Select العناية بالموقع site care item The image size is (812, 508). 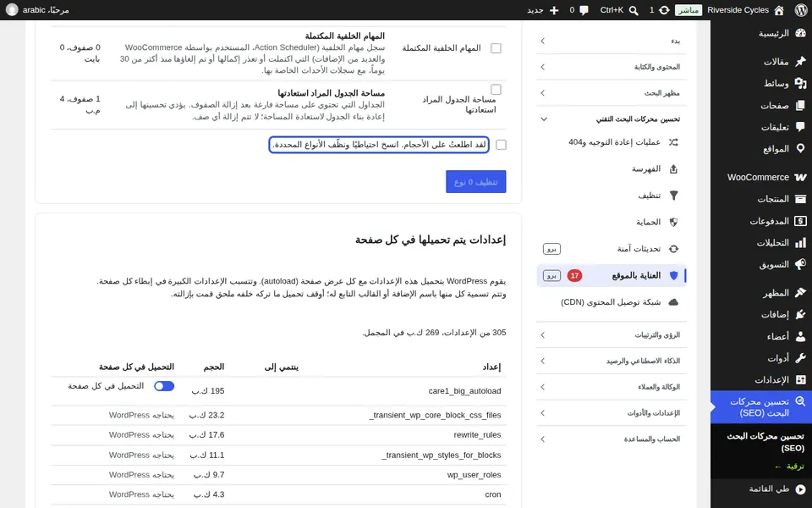(612, 275)
